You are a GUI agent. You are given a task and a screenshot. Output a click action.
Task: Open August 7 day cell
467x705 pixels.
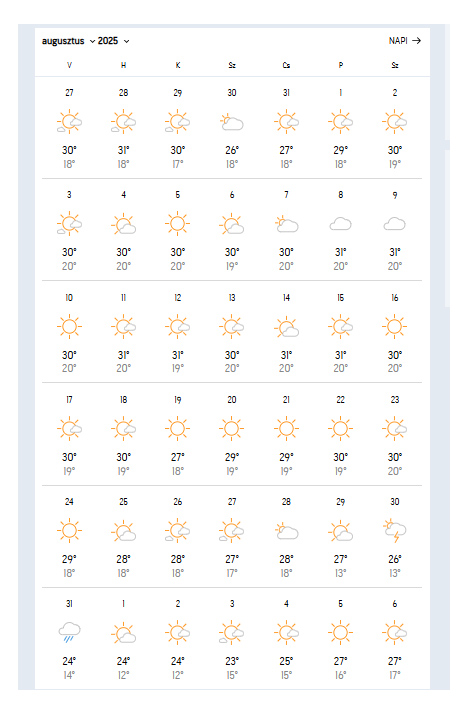click(x=286, y=230)
